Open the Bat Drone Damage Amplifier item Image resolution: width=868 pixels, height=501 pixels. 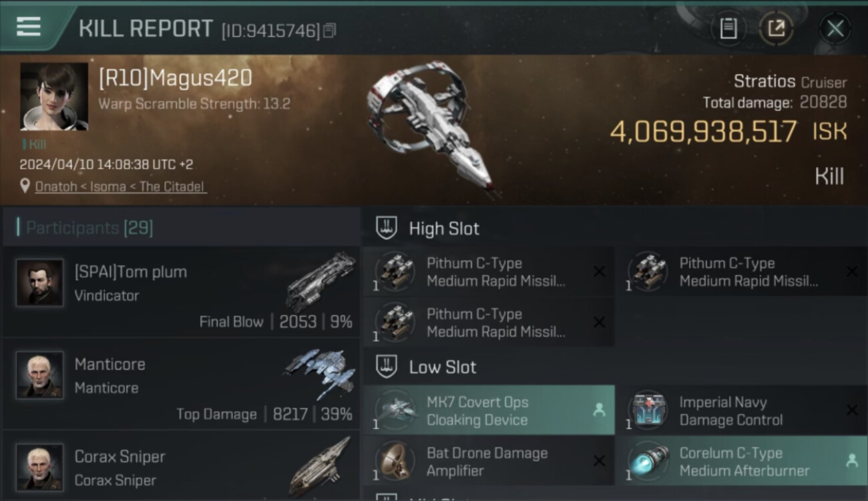point(489,461)
